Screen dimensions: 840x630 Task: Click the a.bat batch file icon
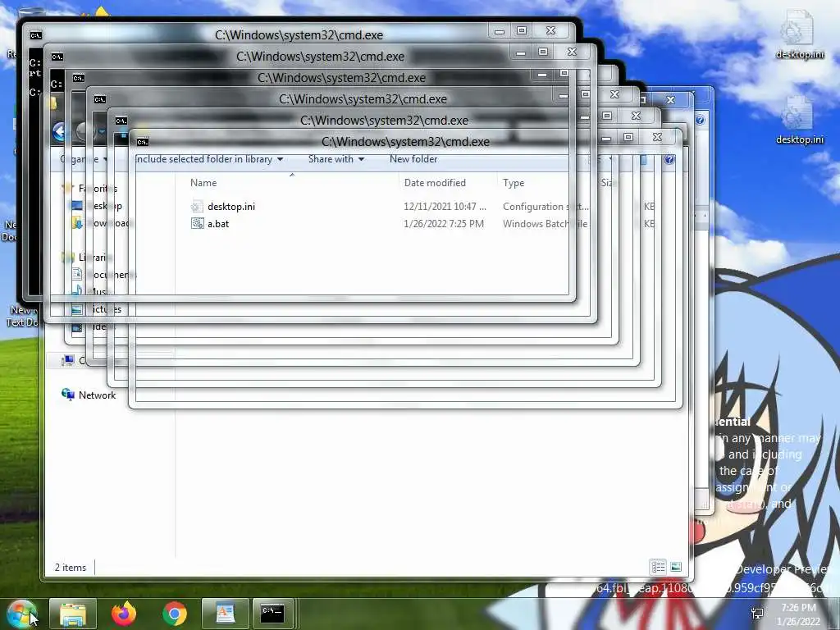point(197,224)
